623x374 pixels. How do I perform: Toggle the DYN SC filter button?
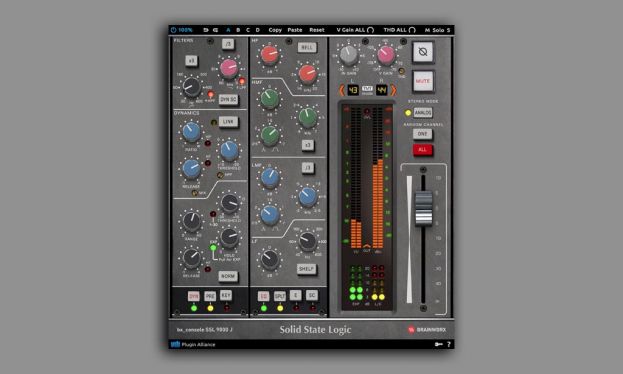pyautogui.click(x=228, y=99)
